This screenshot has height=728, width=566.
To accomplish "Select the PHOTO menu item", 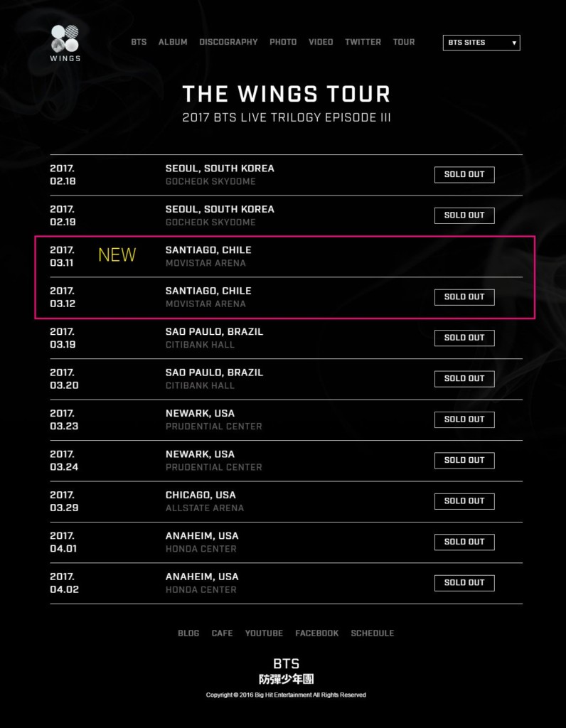I will pos(283,42).
